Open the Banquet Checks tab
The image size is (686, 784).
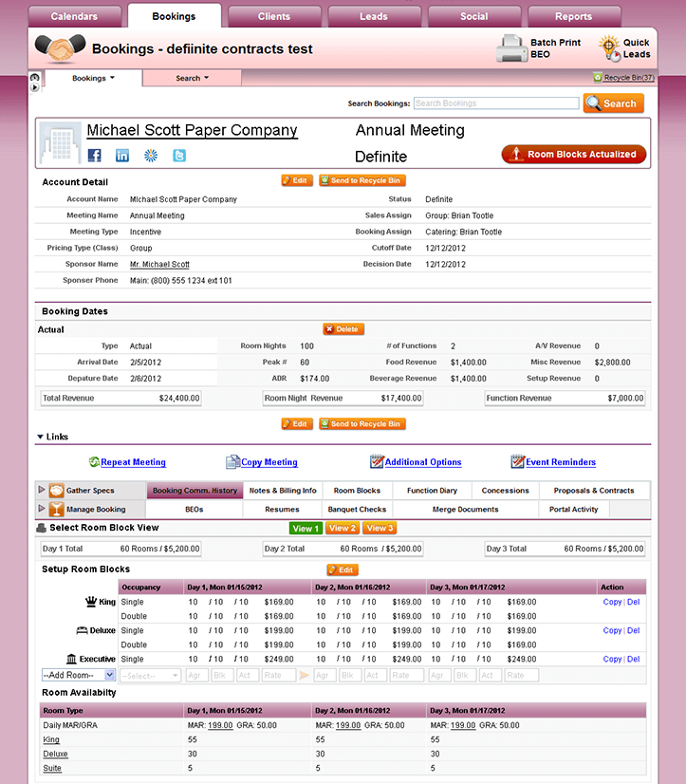coord(357,509)
